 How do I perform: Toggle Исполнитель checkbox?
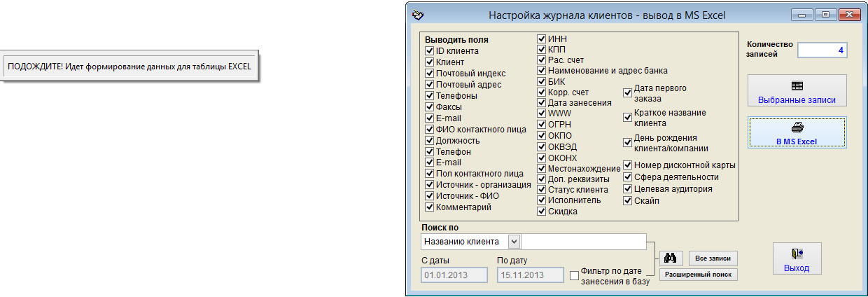pyautogui.click(x=542, y=200)
